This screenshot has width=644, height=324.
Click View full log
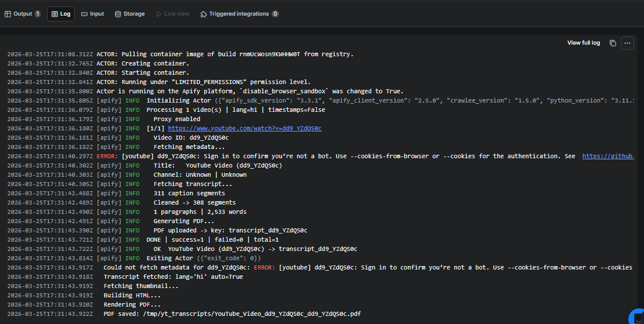(x=583, y=43)
